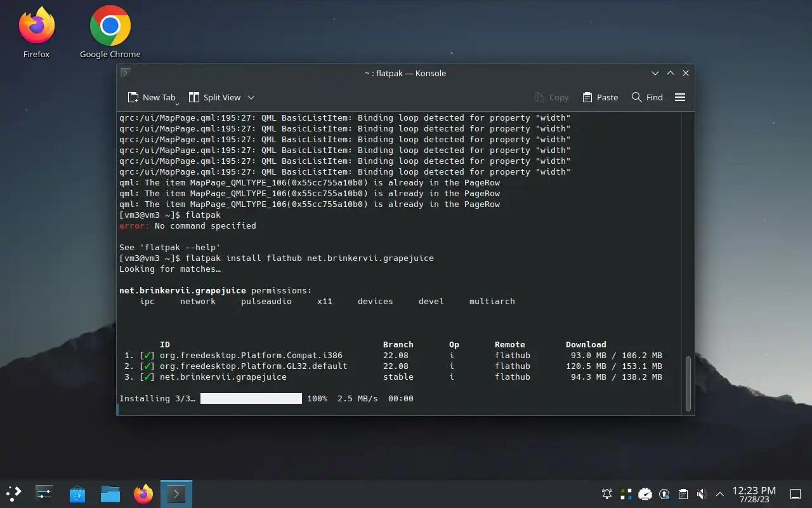Click the 'Remote' column header
812x508 pixels.
pos(510,344)
